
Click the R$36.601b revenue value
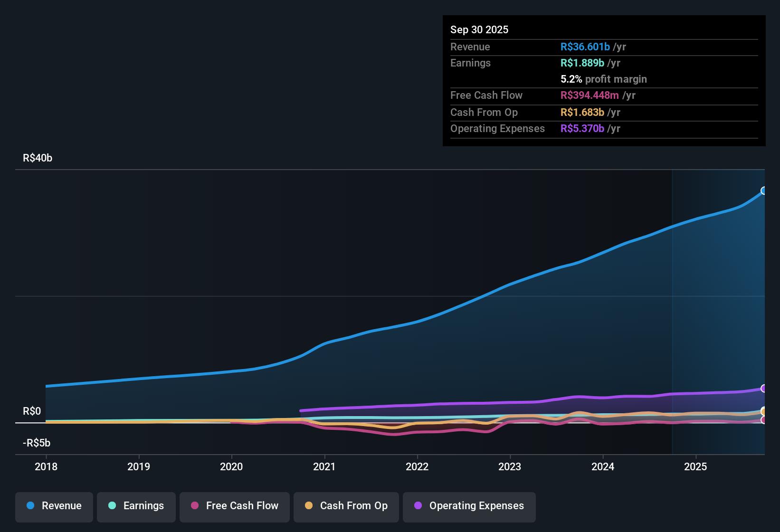click(585, 47)
